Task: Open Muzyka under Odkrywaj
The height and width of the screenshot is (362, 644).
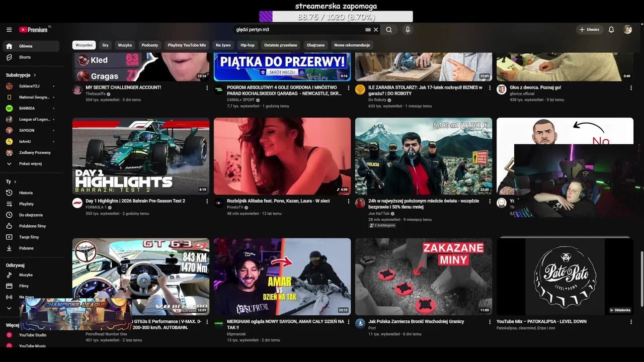Action: (x=32, y=275)
